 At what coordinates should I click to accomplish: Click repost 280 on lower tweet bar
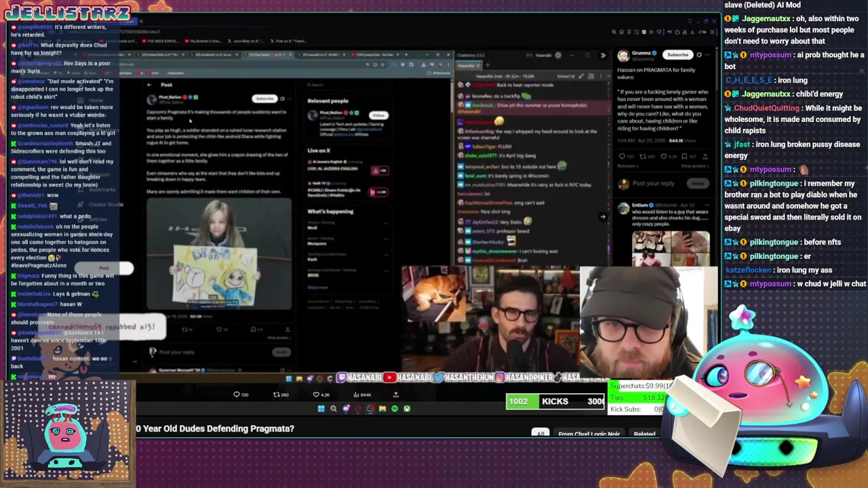280,394
